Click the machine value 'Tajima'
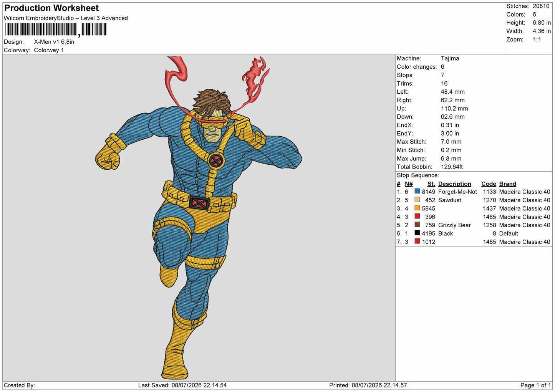The height and width of the screenshot is (392, 555). [450, 58]
